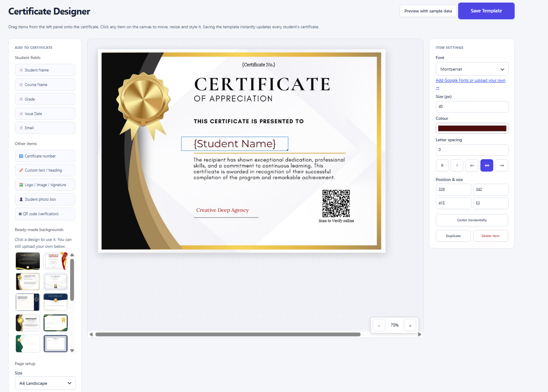Image resolution: width=548 pixels, height=392 pixels.
Task: Duplicate the selected item
Action: [453, 236]
